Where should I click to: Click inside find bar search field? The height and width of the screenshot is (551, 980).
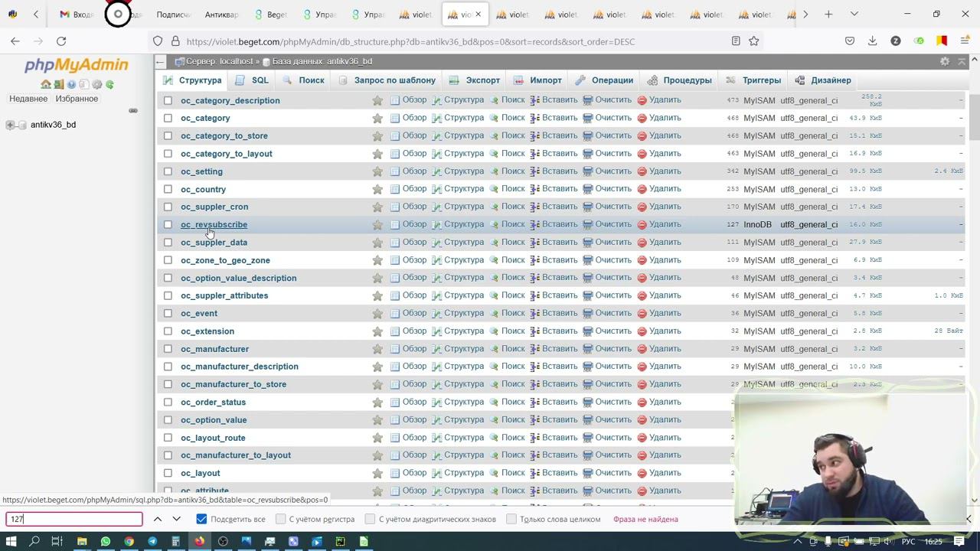tap(74, 519)
